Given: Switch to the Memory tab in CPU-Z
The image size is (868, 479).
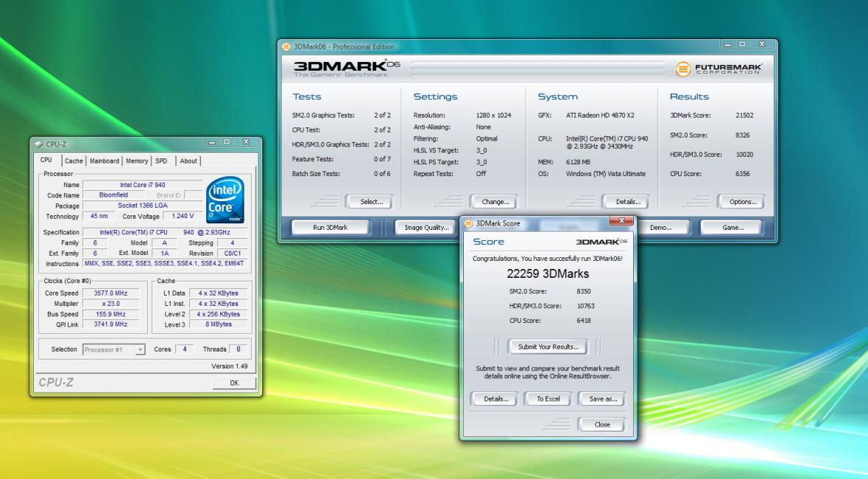Looking at the screenshot, I should pos(137,161).
